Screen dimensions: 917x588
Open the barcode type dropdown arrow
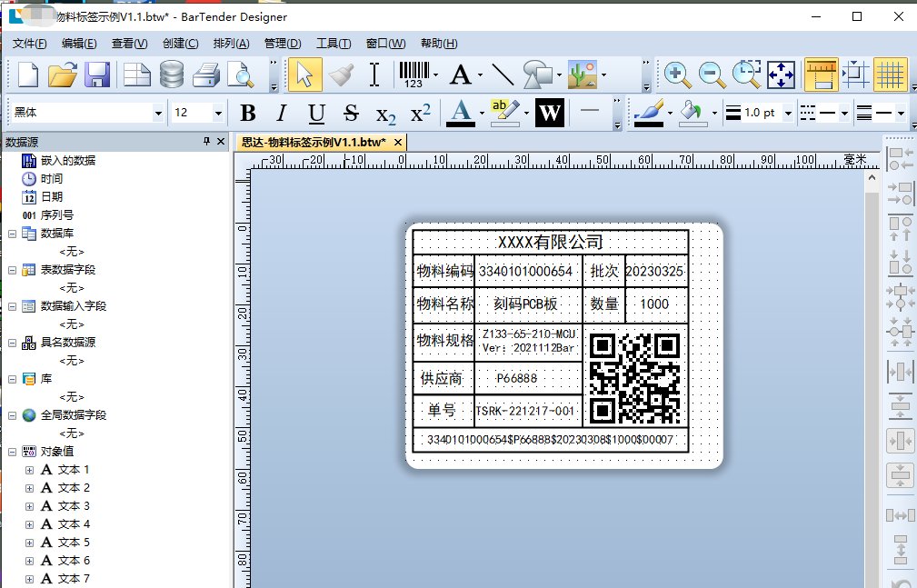[x=435, y=75]
